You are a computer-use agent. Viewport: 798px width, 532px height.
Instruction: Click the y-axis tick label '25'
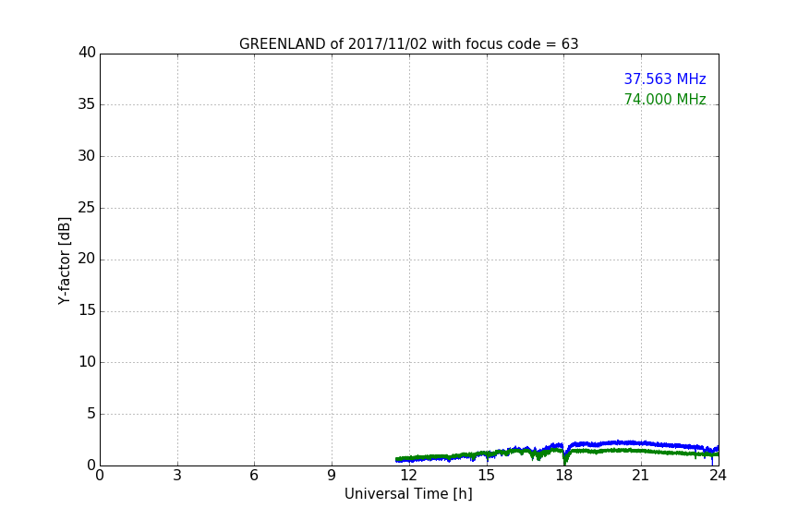click(x=87, y=208)
